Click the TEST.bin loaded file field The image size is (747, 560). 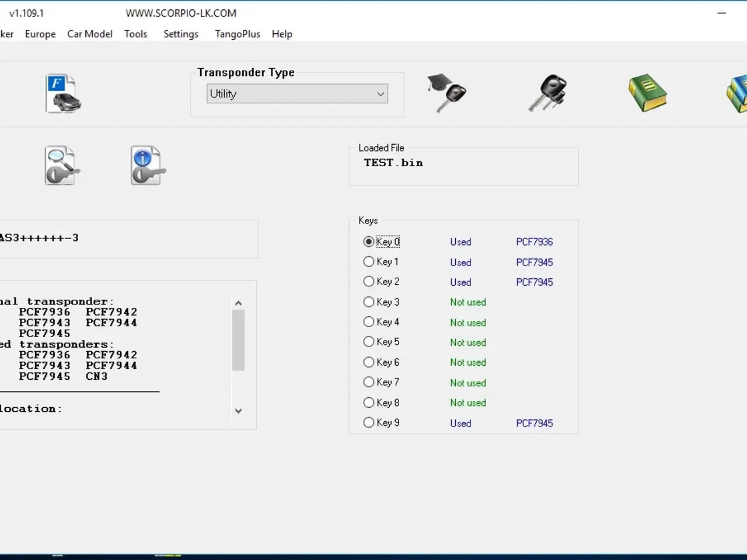click(463, 168)
